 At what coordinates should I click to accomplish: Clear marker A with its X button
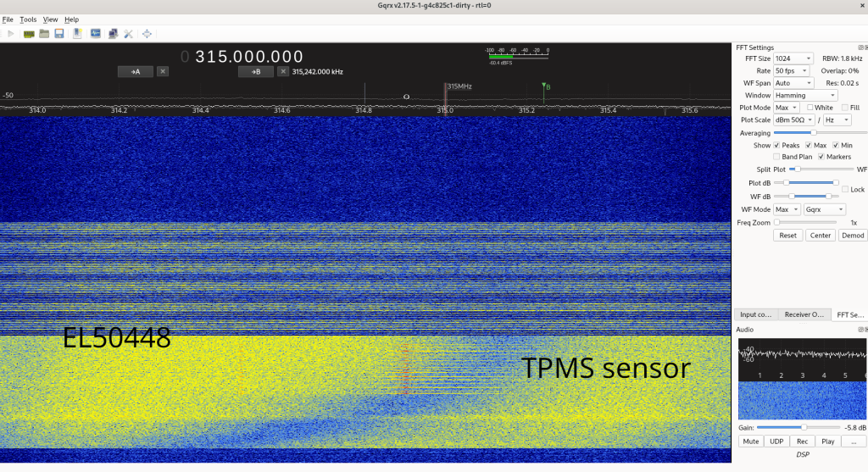(163, 71)
